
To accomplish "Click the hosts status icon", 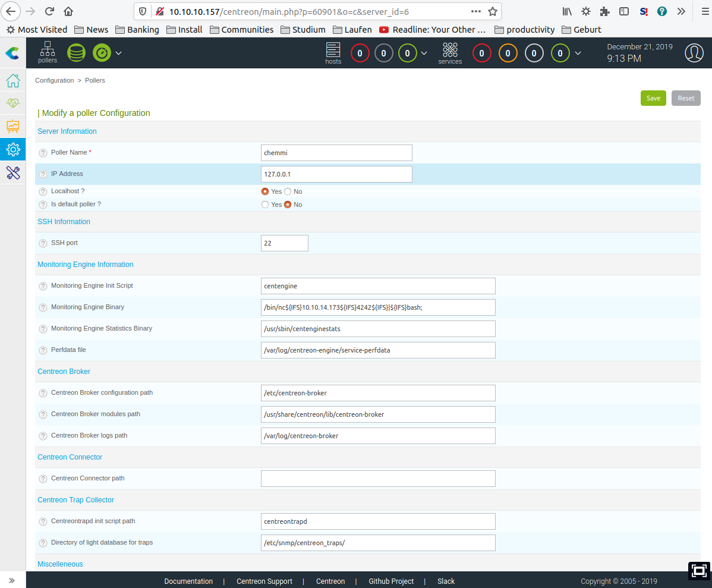I will (x=333, y=52).
